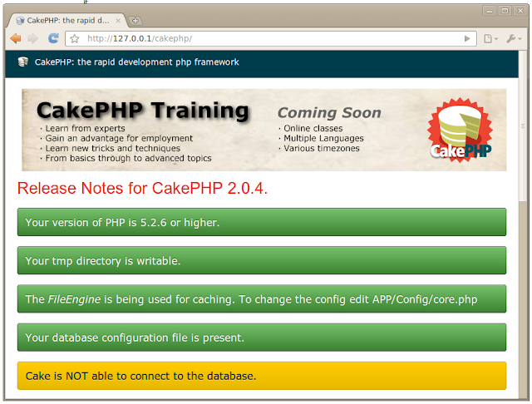Click the vertical scrollbar thumb

click(x=523, y=126)
